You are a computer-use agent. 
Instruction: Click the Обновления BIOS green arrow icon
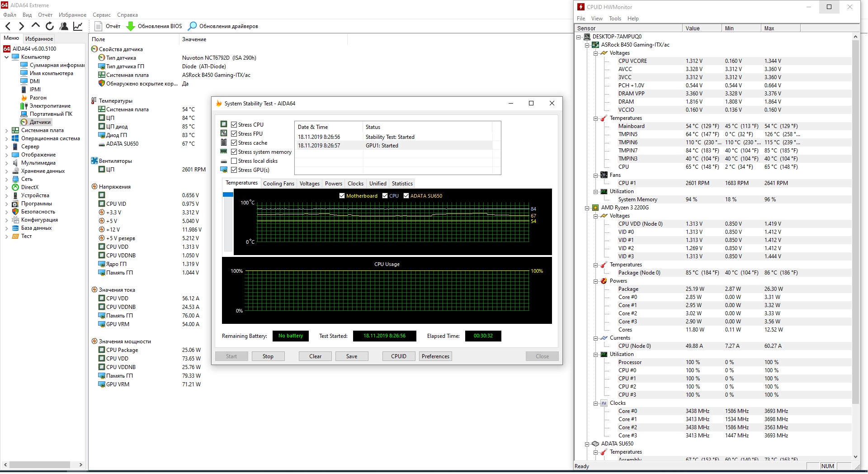tap(131, 26)
